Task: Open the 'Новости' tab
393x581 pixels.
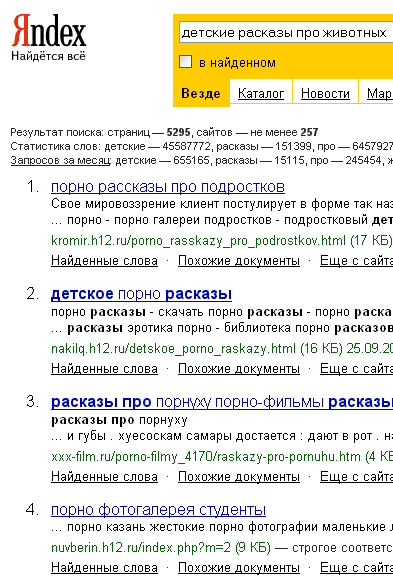Action: [x=325, y=93]
